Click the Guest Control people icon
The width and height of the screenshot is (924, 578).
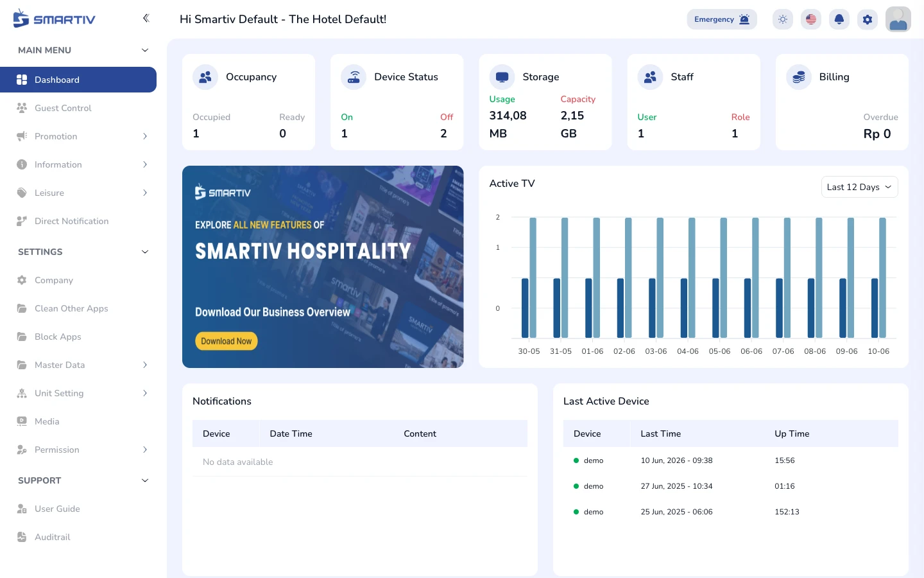[22, 108]
